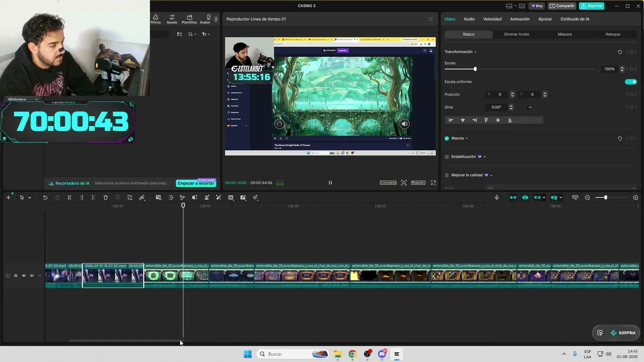Uncheck the Mezcla checkbox
644x362 pixels.
447,138
